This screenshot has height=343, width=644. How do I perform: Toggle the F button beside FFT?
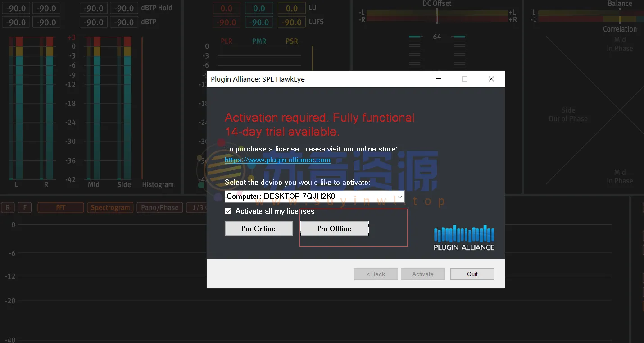[25, 208]
